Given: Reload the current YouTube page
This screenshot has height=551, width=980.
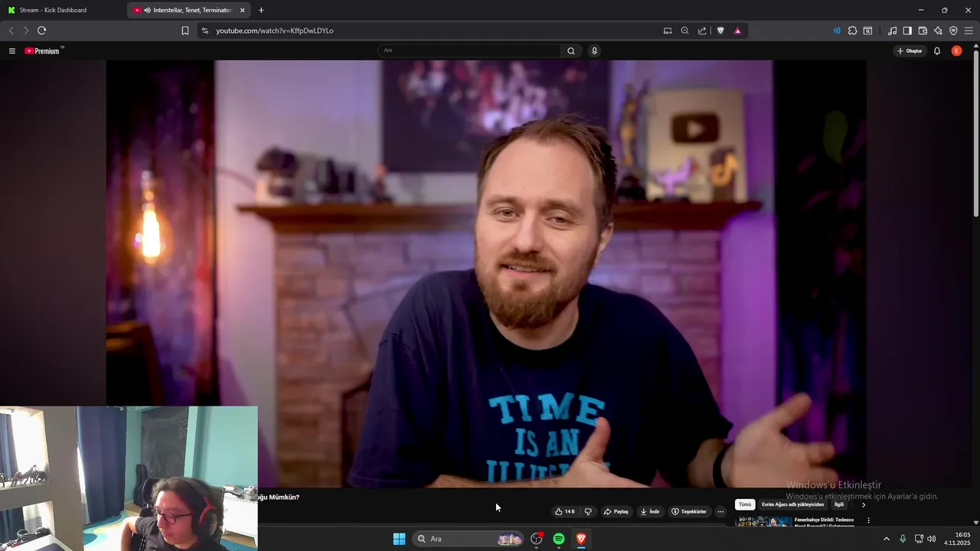Looking at the screenshot, I should point(41,31).
